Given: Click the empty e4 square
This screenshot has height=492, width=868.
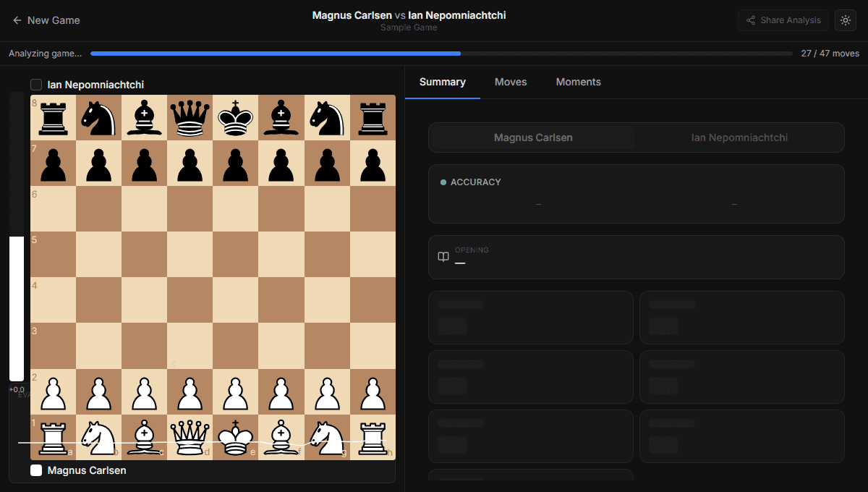Looking at the screenshot, I should [x=236, y=300].
